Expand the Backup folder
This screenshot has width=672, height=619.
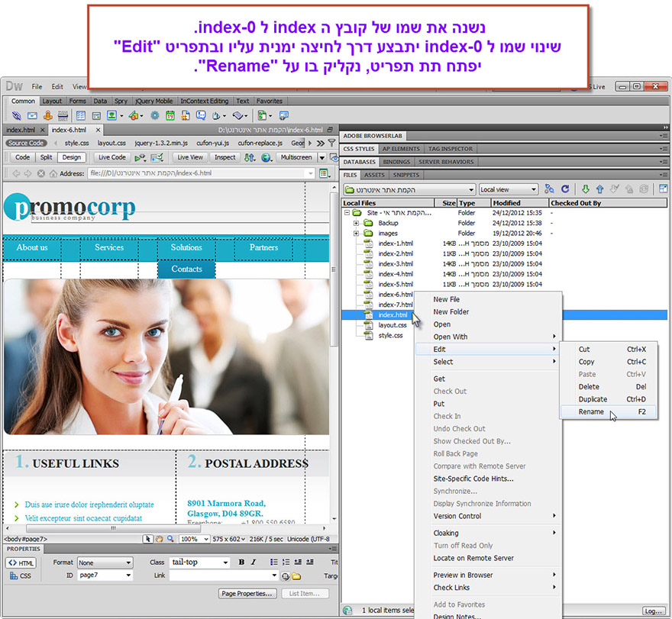coord(356,223)
